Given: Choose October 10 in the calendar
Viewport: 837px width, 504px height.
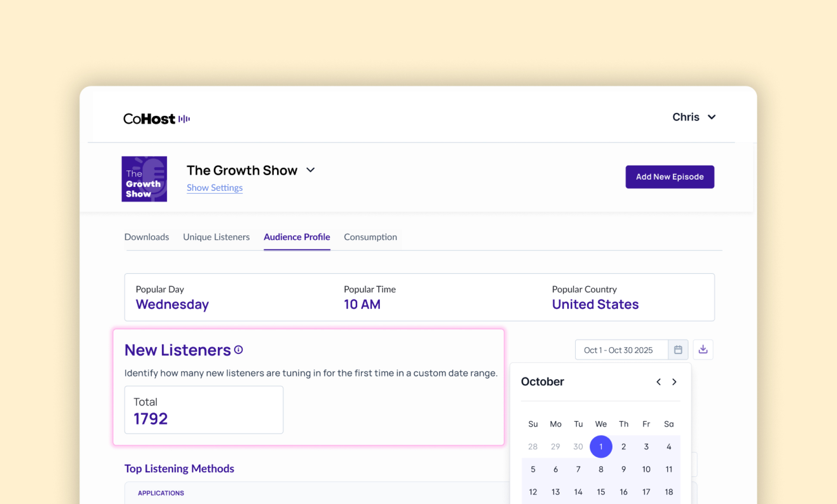Looking at the screenshot, I should pyautogui.click(x=646, y=470).
